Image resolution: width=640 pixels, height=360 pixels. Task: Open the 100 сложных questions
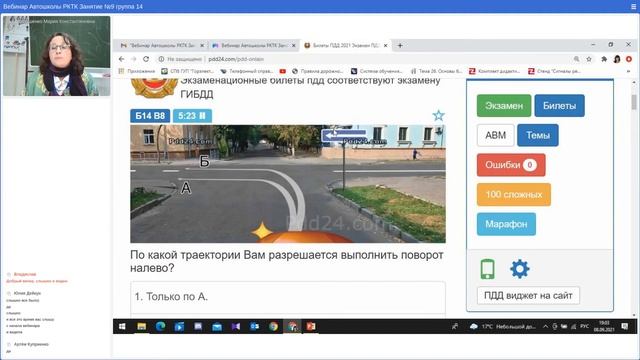tap(514, 194)
